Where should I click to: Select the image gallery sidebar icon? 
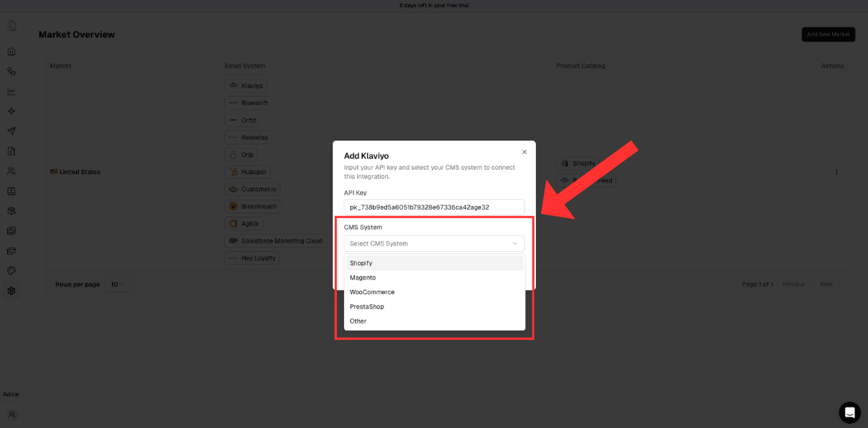tap(11, 231)
